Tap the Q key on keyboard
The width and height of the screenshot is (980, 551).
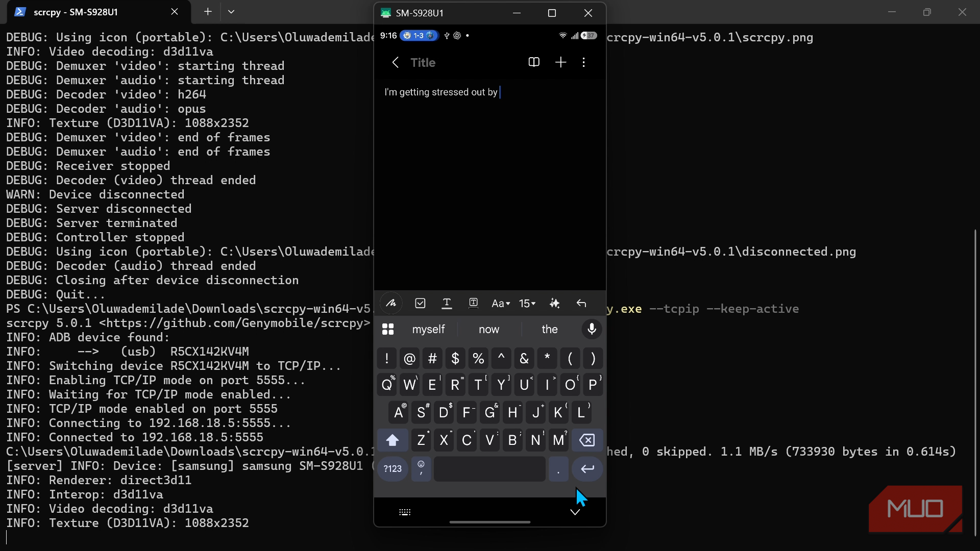coord(387,385)
